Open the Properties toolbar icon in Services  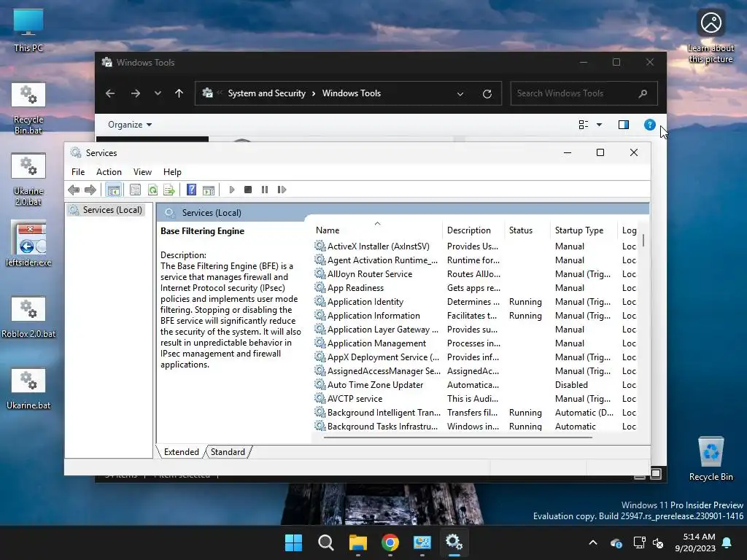click(135, 190)
